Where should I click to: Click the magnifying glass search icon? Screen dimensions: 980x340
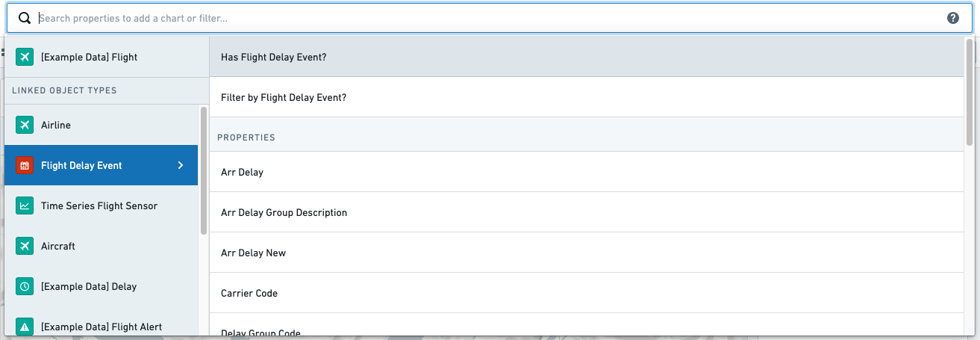tap(25, 18)
